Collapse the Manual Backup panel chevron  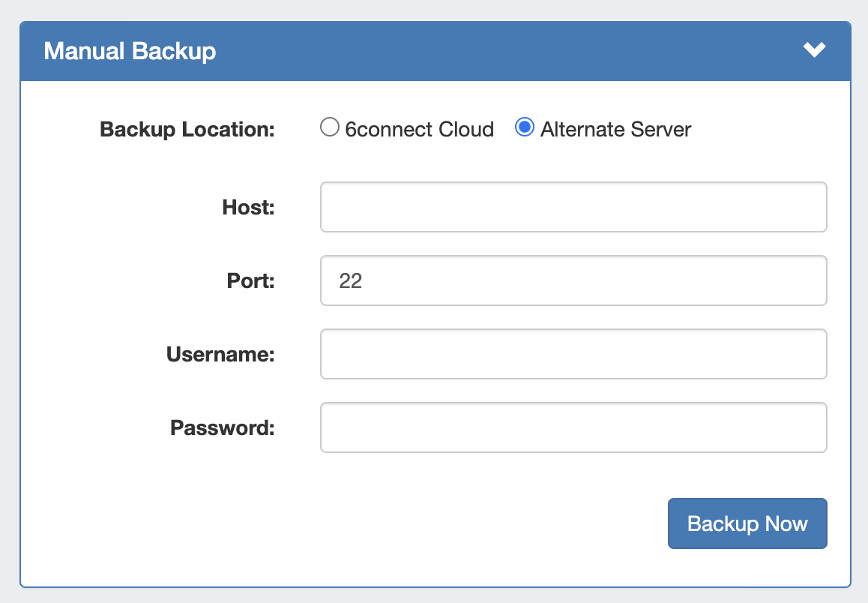click(x=814, y=50)
